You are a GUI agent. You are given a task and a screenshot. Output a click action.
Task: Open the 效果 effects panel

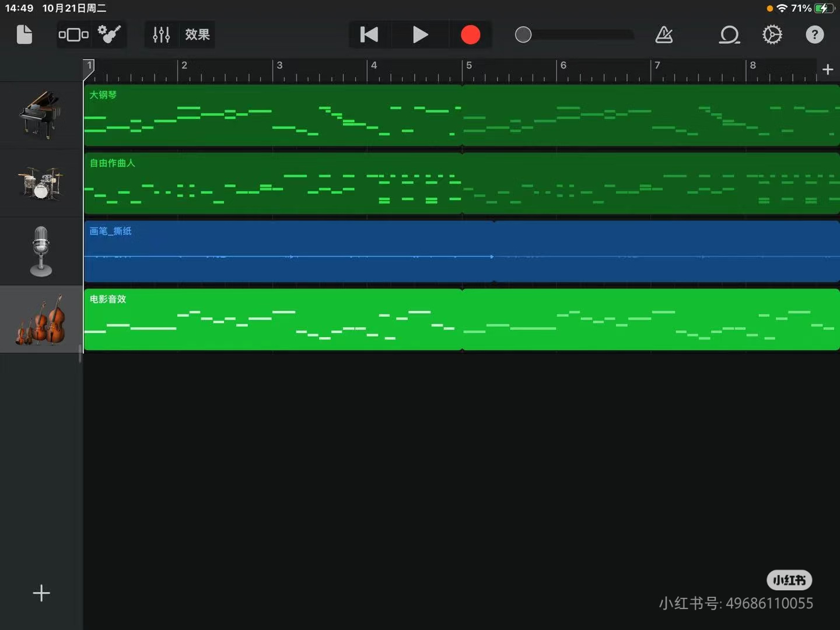[x=197, y=34]
